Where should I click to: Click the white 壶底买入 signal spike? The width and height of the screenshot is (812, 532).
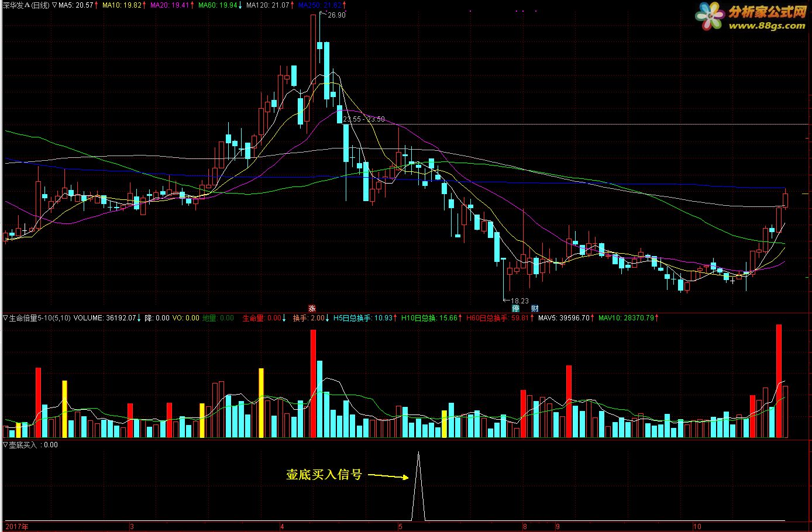(x=418, y=486)
